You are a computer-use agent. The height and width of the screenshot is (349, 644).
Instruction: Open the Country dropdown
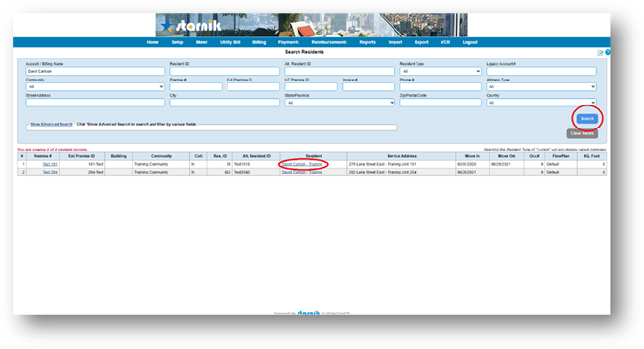[x=541, y=103]
